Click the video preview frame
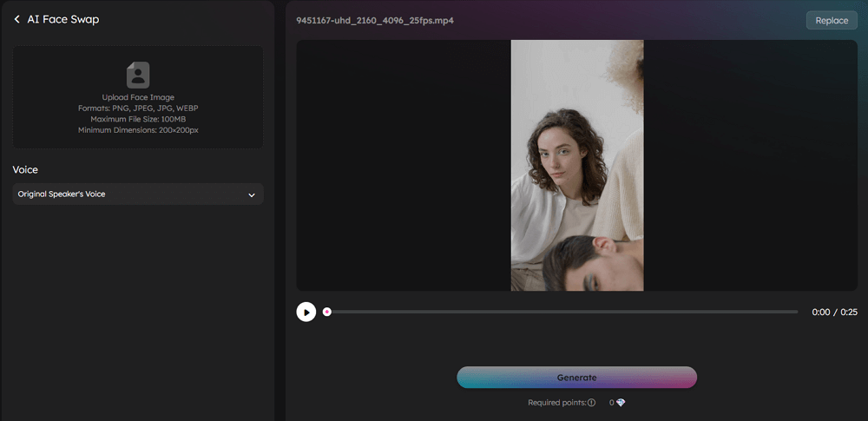 tap(577, 165)
